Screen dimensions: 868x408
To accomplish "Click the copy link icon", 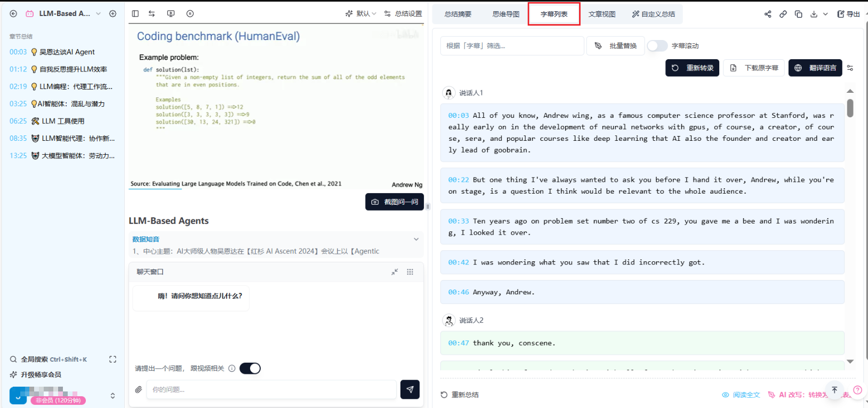I will point(783,14).
